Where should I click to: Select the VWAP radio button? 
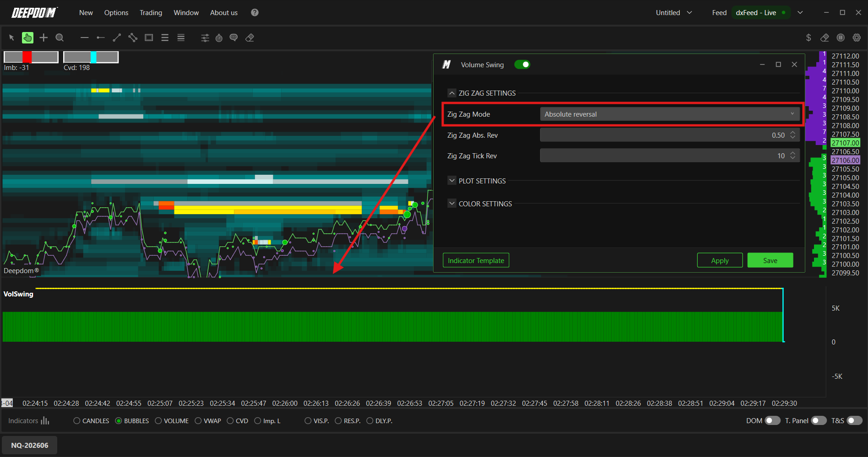tap(198, 421)
